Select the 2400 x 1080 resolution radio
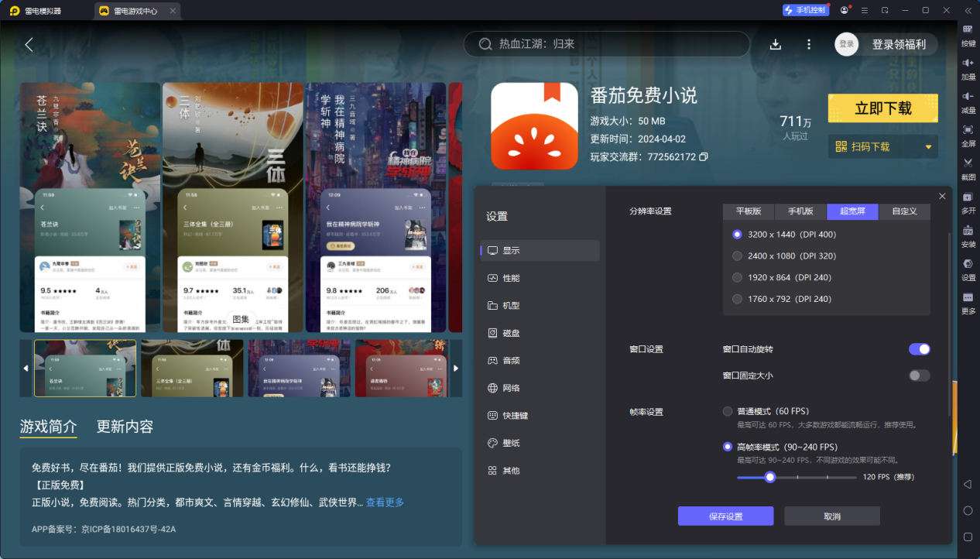 [736, 255]
